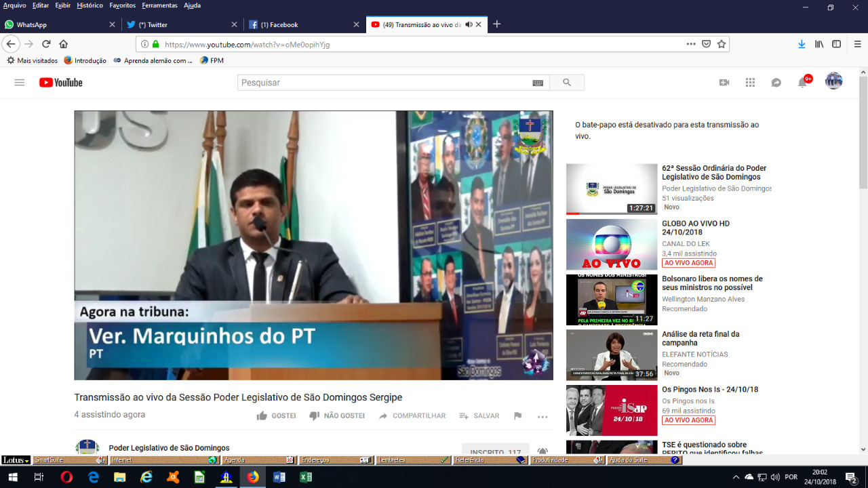Report the video with the flag icon
868x488 pixels.
point(517,416)
